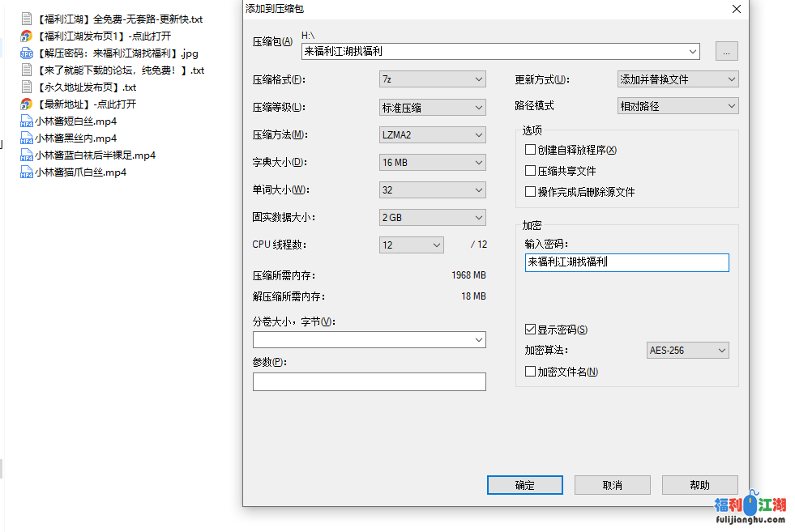The width and height of the screenshot is (795, 532).
Task: Click the 福利江湖 watermark logo
Action: tap(750, 506)
